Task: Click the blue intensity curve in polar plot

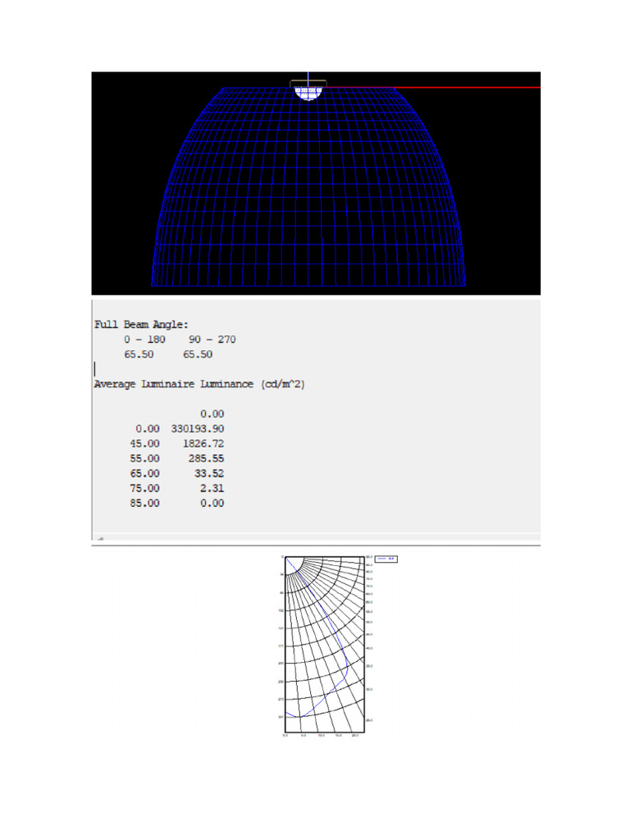Action: 319,637
